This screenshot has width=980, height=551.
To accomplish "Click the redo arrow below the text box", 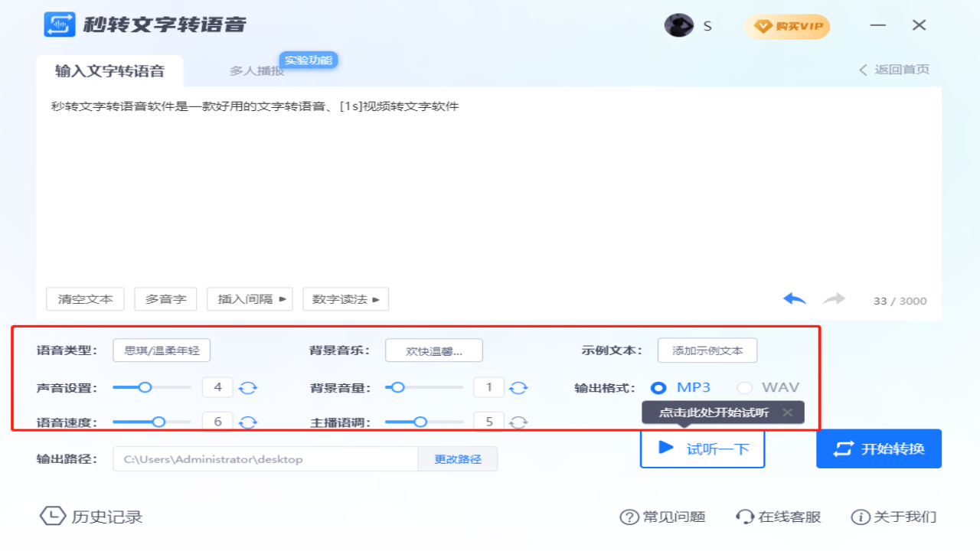I will pos(834,299).
